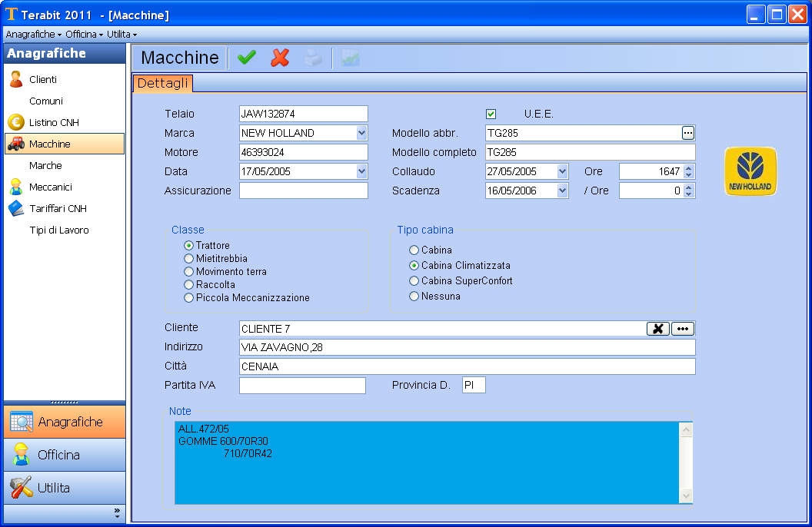The width and height of the screenshot is (812, 527).
Task: Open Marche in the Anagrafiche list
Action: click(45, 165)
